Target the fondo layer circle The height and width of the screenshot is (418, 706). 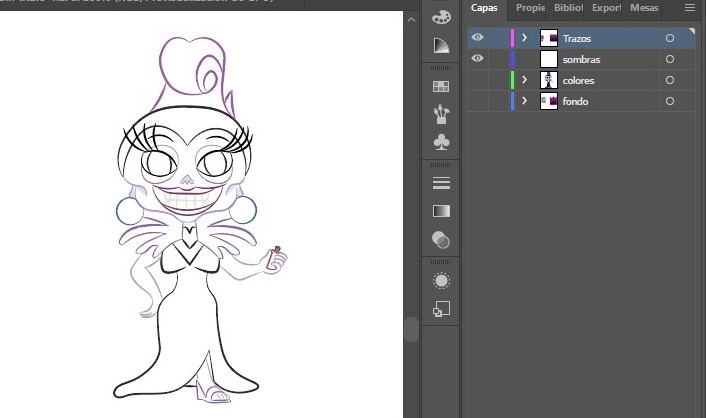(670, 101)
